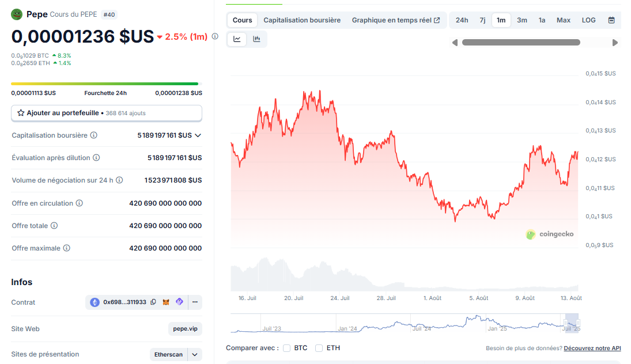This screenshot has height=364, width=631.
Task: Enable ETH comparison checkbox
Action: [x=319, y=348]
